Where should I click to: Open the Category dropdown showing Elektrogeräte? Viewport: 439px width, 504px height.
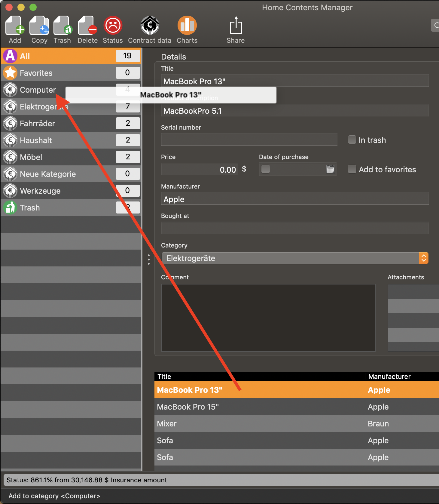pos(295,258)
